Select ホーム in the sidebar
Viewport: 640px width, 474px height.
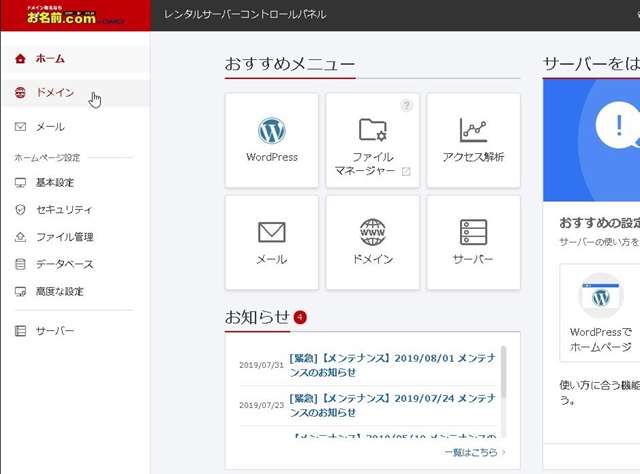[x=50, y=59]
